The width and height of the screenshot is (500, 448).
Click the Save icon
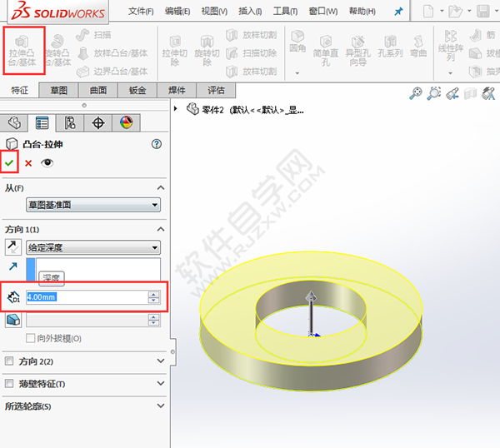pos(483,11)
